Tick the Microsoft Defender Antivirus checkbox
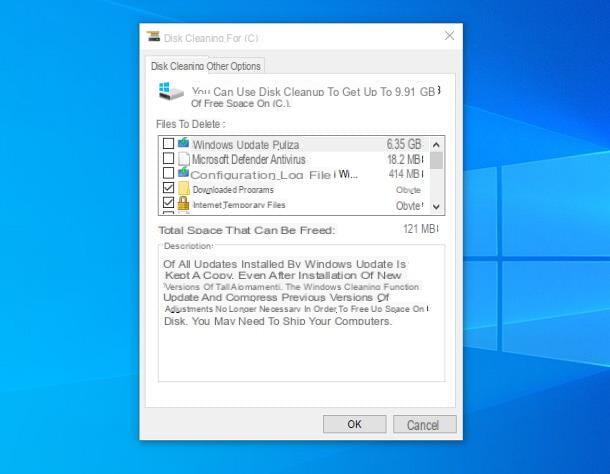The image size is (610, 474). (168, 158)
